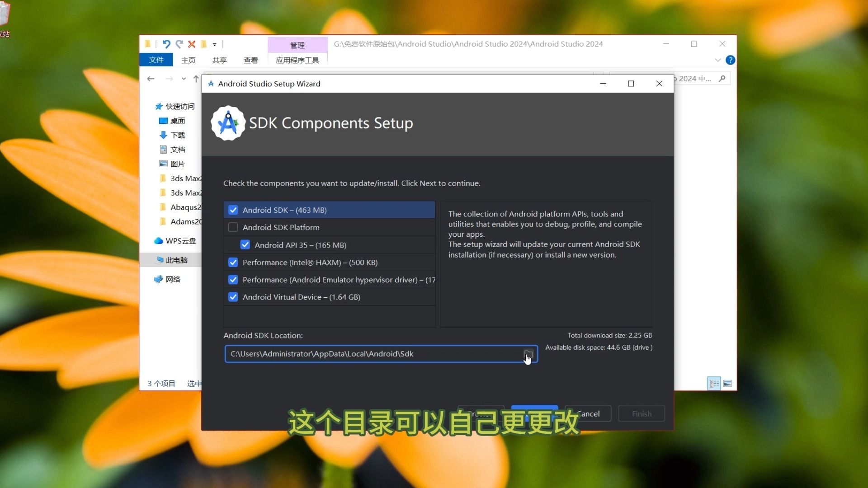Screen dimensions: 868x488
Task: Click the Android SDK Location path field
Action: coord(381,354)
